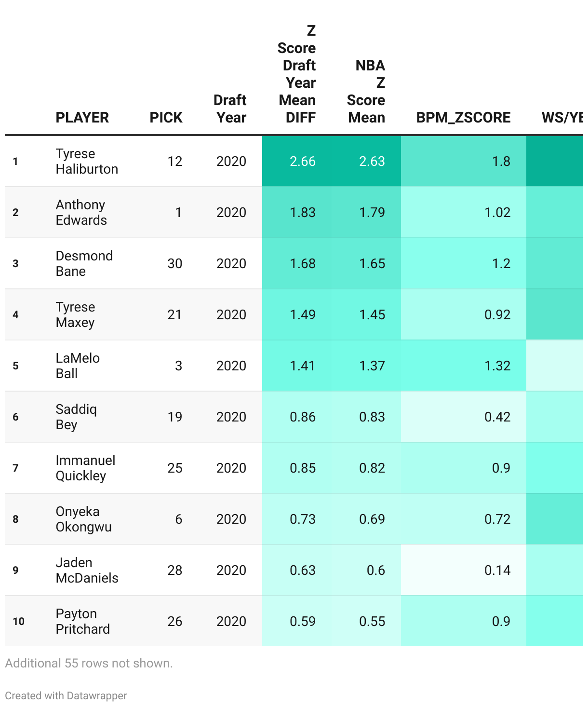This screenshot has height=707, width=588.
Task: Click Onyeka Okongwu 0.73 value cell
Action: coord(297,519)
